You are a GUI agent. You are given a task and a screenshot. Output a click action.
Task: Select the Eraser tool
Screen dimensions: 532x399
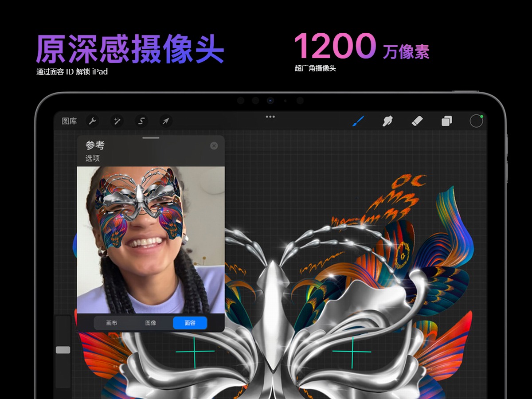(417, 121)
